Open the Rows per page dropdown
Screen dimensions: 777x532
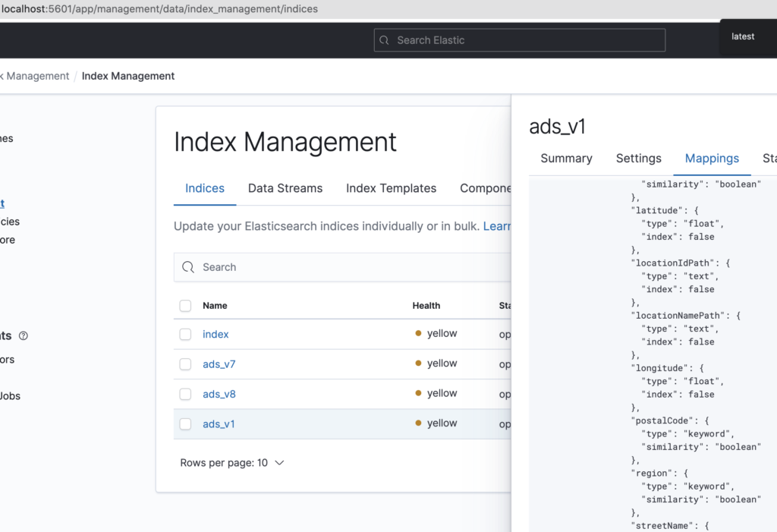[x=232, y=463]
